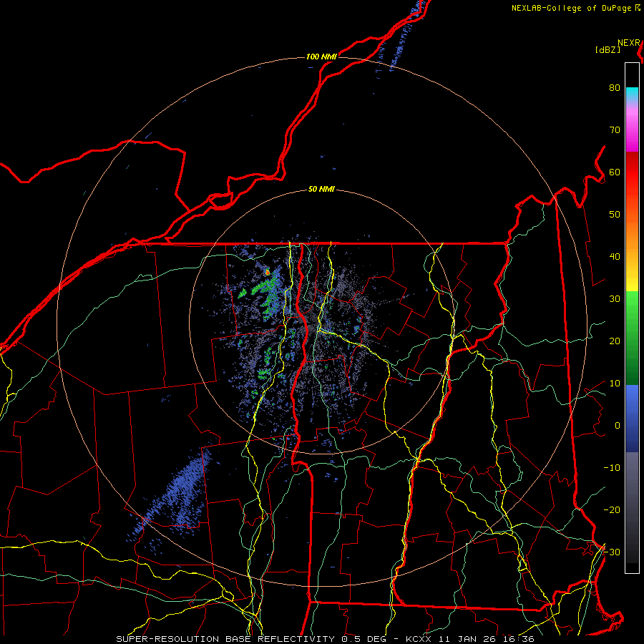This screenshot has width=644, height=644.
Task: Click the bright green segment of the color bar
Action: click(632, 303)
